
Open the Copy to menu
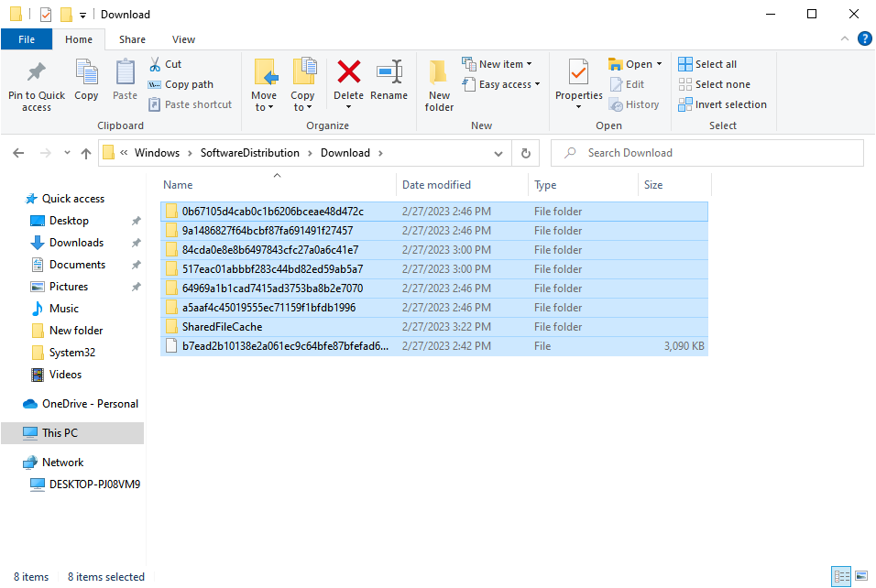click(x=302, y=85)
